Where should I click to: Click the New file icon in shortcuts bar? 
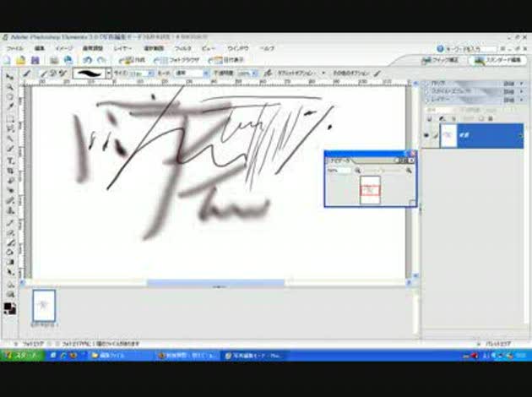pos(7,61)
